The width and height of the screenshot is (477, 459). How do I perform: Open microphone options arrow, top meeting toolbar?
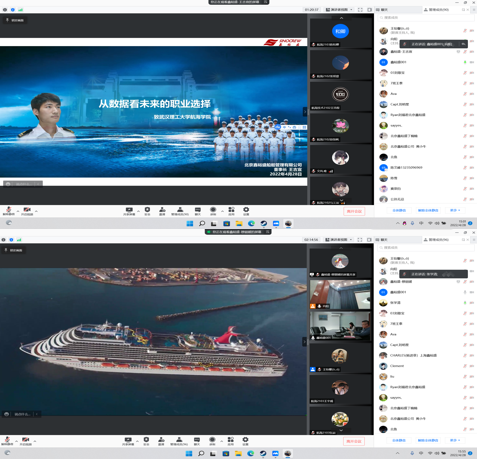click(17, 211)
